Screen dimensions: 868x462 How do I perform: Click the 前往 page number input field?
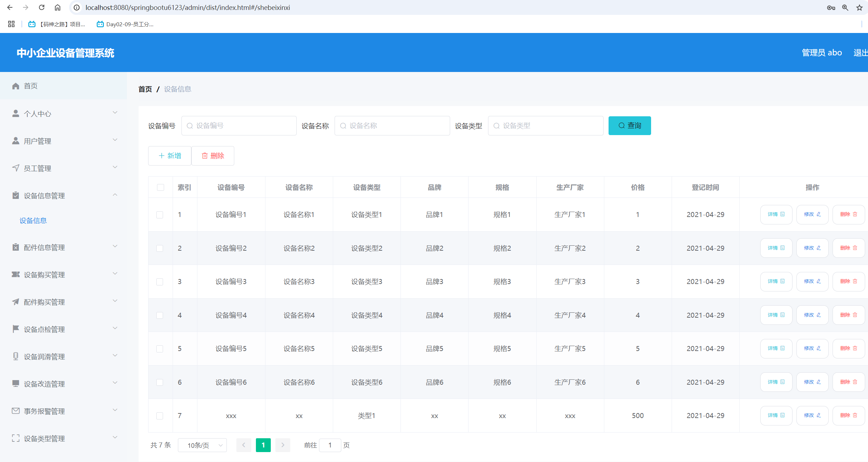(x=330, y=445)
